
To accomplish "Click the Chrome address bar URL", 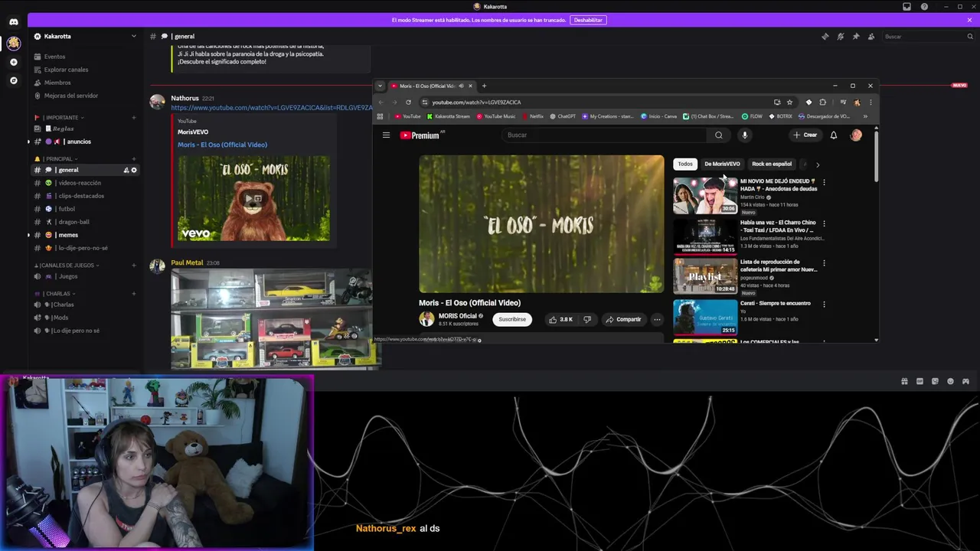I will pos(476,102).
